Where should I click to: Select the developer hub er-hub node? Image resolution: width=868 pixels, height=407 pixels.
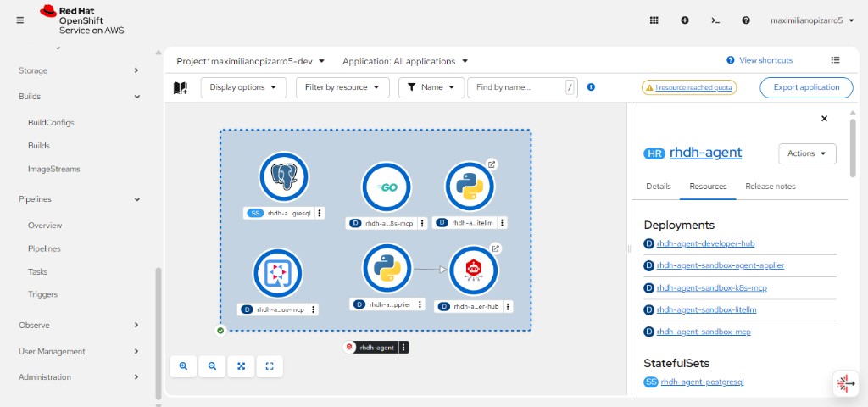473,270
